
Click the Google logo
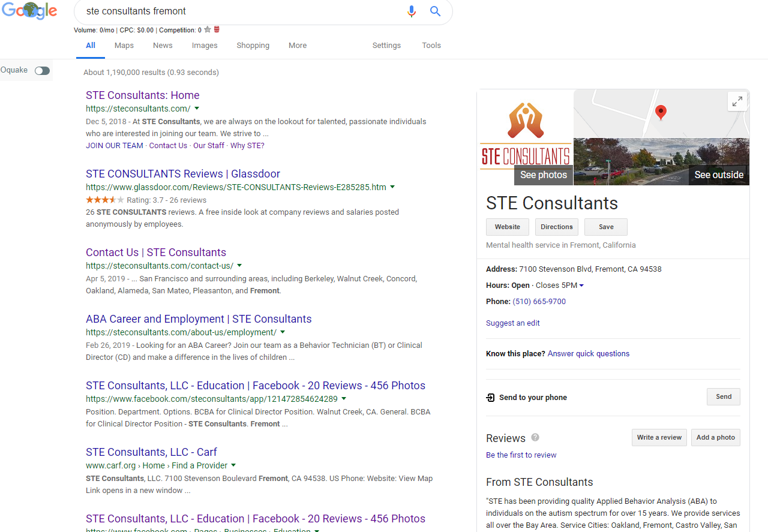click(x=29, y=11)
